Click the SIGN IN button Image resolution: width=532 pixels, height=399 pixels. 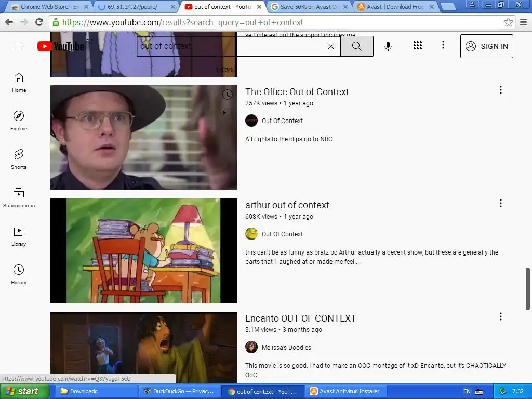click(x=486, y=46)
